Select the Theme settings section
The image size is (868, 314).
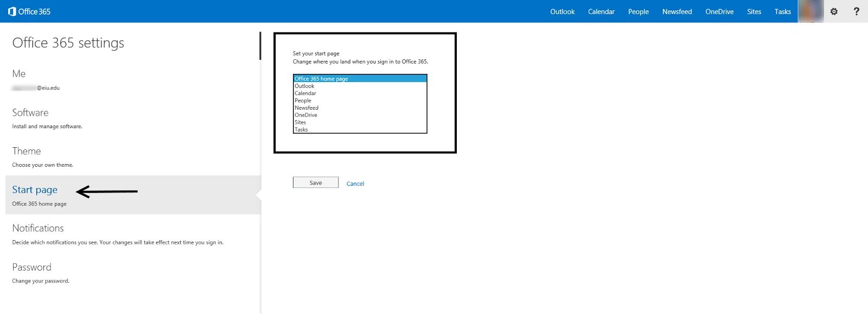click(x=133, y=156)
